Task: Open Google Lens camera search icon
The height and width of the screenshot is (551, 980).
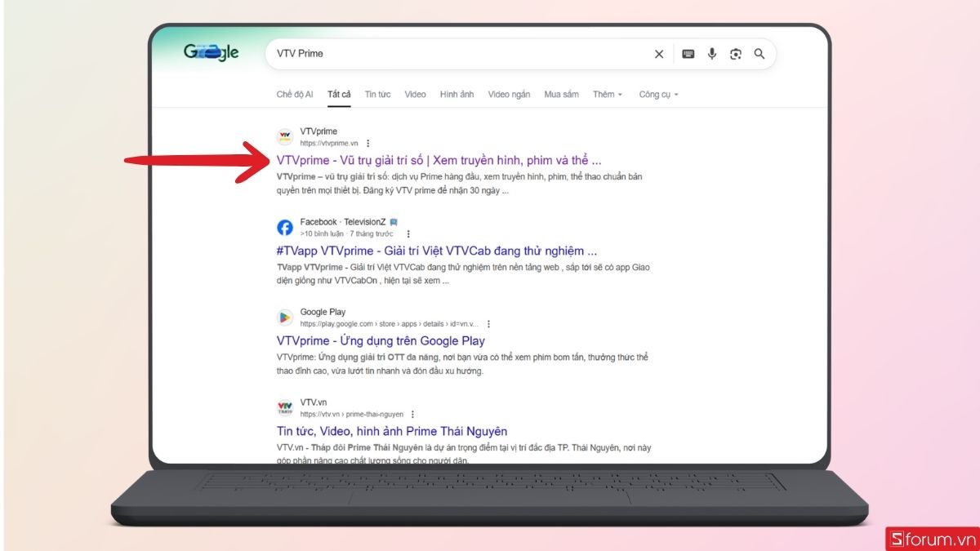Action: click(x=737, y=54)
